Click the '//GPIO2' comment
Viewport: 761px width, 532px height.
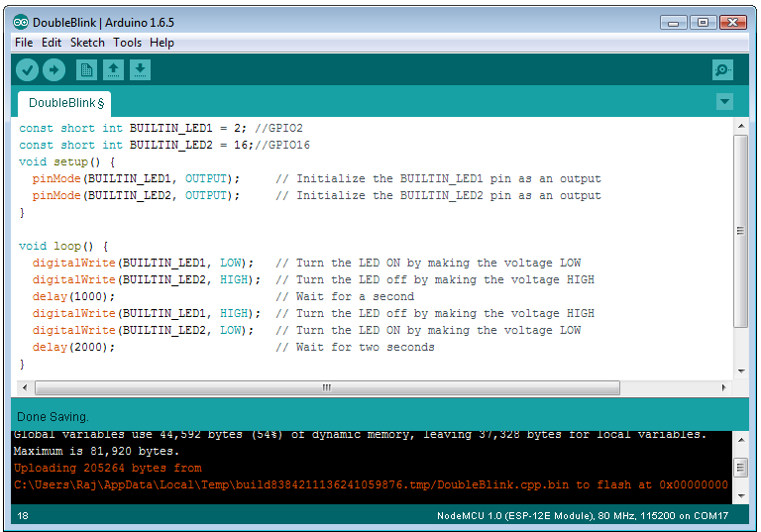coord(278,128)
